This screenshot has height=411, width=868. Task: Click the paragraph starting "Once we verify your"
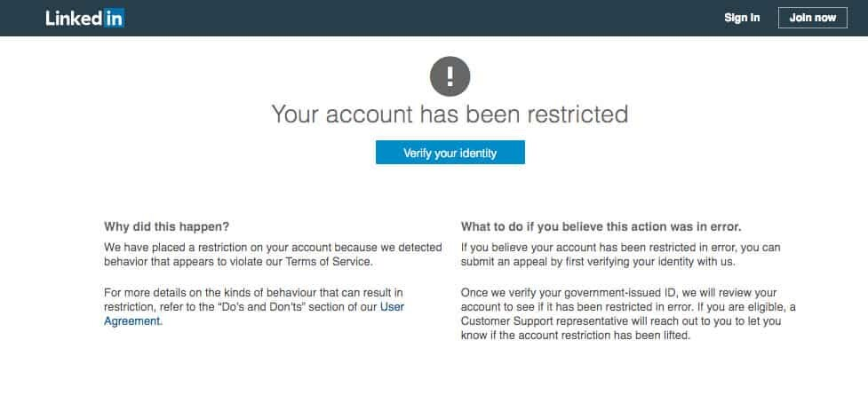pyautogui.click(x=628, y=313)
